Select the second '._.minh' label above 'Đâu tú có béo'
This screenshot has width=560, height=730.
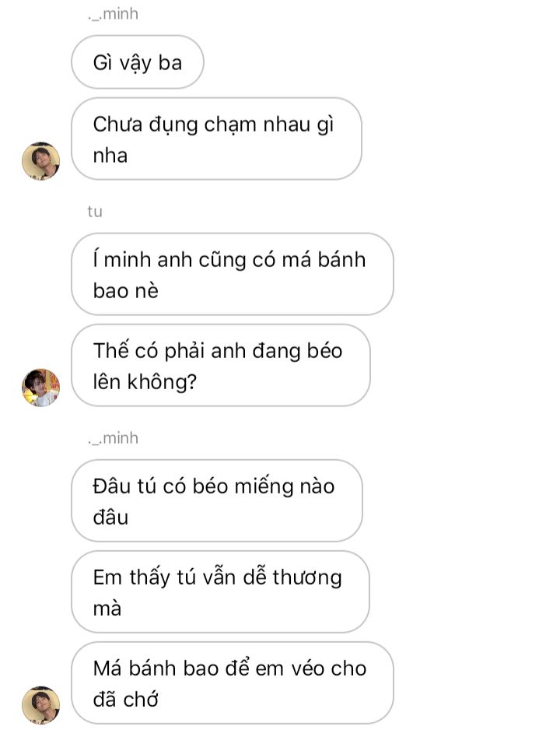click(x=113, y=438)
